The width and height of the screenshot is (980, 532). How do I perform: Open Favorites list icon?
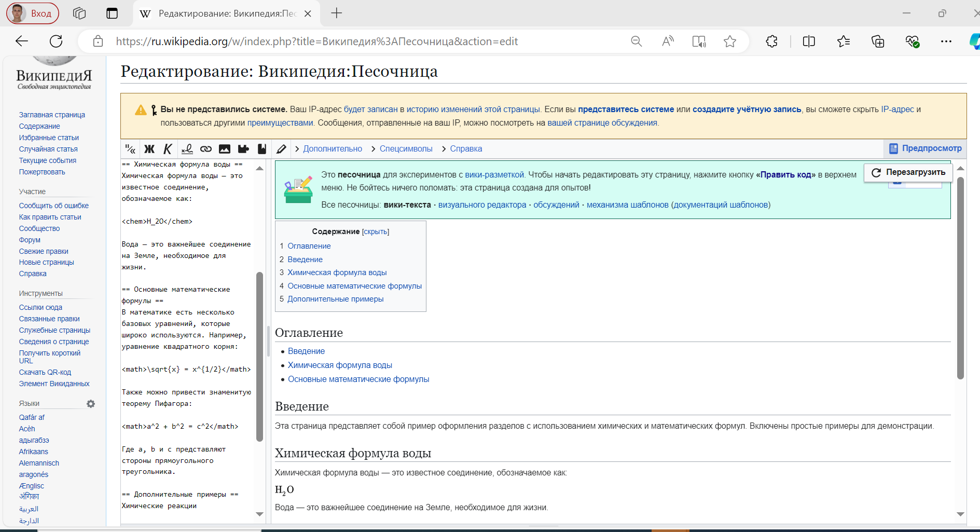click(x=844, y=42)
